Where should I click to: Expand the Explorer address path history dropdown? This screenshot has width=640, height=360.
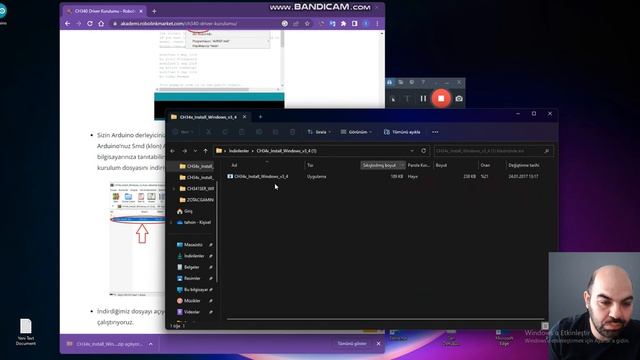[x=412, y=151]
